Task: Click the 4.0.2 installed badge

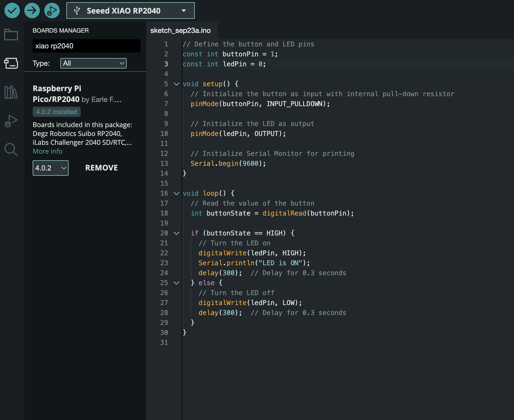Action: (57, 112)
